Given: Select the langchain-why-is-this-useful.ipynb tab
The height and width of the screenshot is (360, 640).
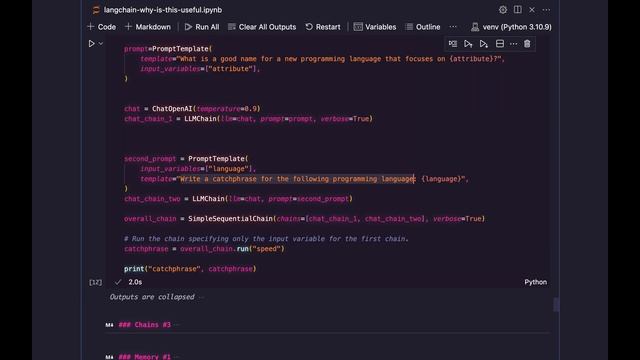Looking at the screenshot, I should coord(162,10).
